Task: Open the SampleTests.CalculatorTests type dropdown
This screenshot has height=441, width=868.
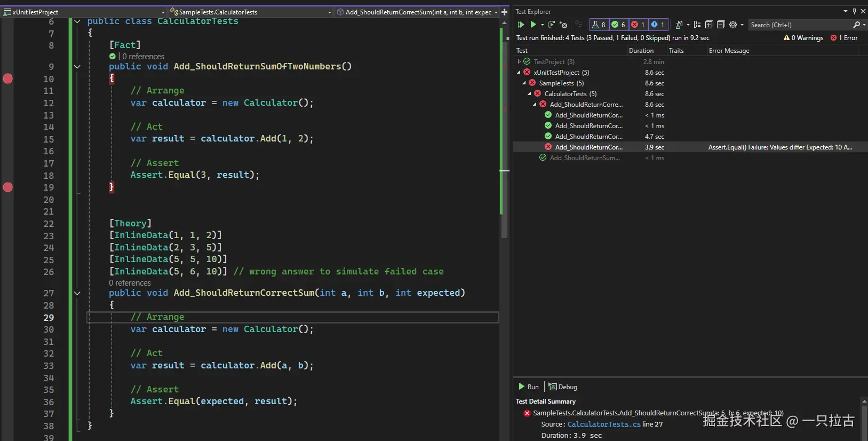Action: (x=329, y=12)
